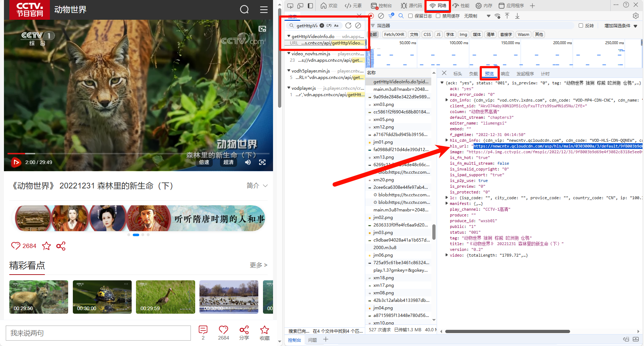Collapse the vodh5player.min.js search result

click(x=289, y=71)
